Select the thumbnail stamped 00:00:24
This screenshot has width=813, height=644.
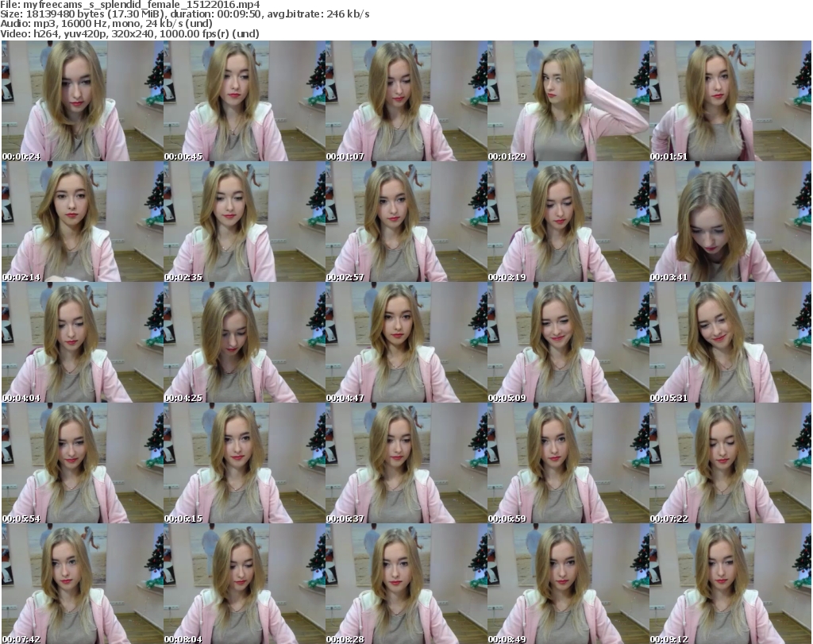pos(83,101)
